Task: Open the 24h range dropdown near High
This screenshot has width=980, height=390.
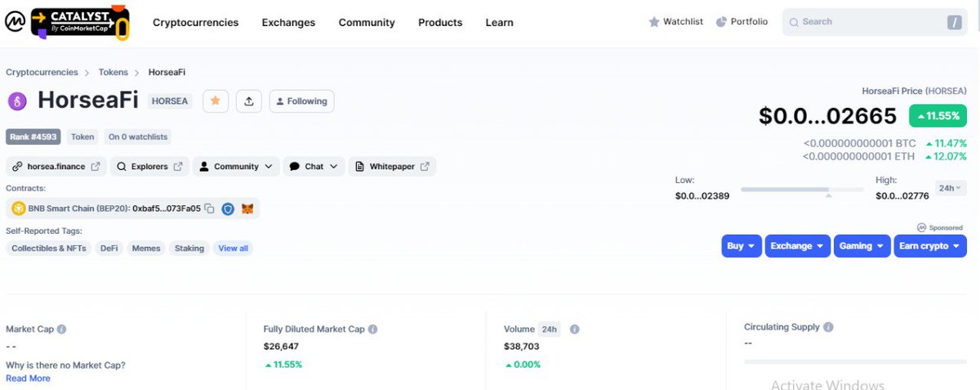Action: [x=951, y=188]
